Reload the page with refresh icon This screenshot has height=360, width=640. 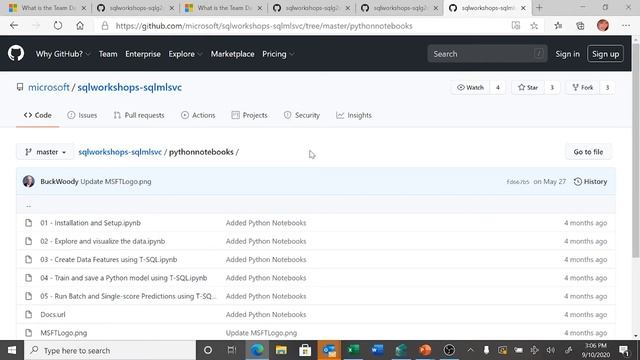(x=58, y=26)
